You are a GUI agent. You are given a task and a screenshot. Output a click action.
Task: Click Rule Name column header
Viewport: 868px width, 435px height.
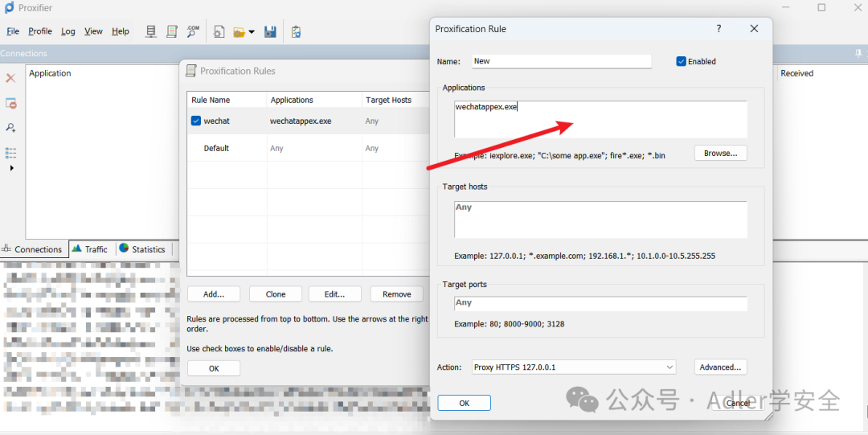227,100
